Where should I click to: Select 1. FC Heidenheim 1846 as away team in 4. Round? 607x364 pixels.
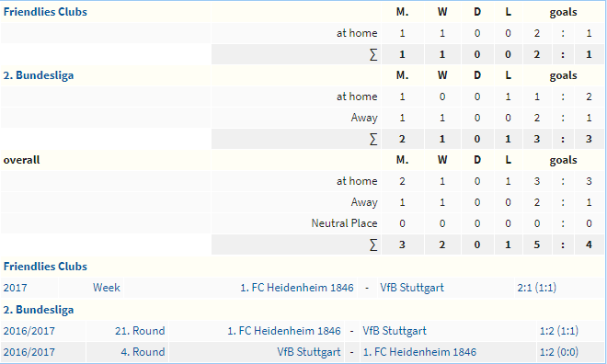click(x=419, y=352)
